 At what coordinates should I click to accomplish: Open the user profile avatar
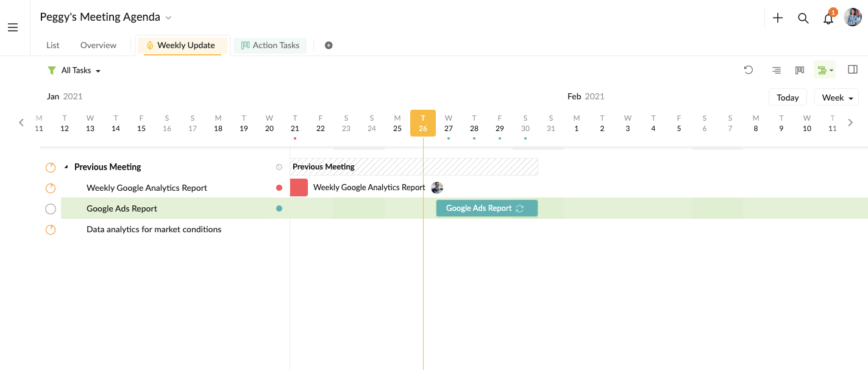pyautogui.click(x=853, y=17)
